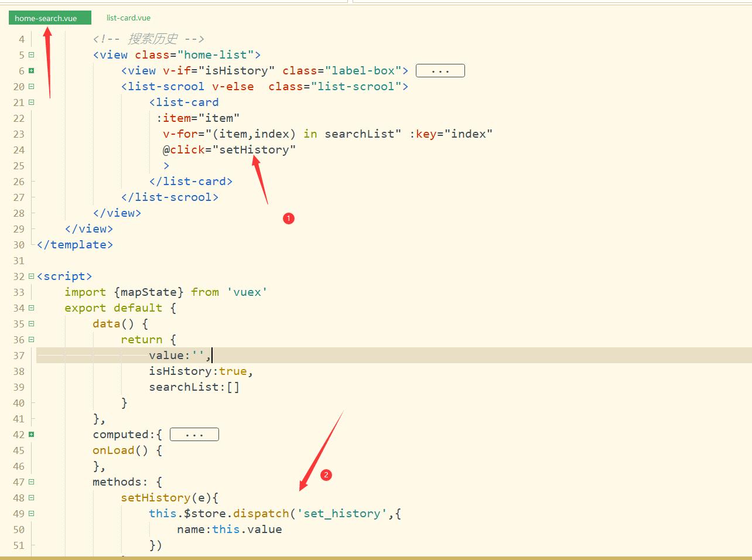Click line number 48 in the gutter
This screenshot has width=752, height=560.
click(x=19, y=498)
